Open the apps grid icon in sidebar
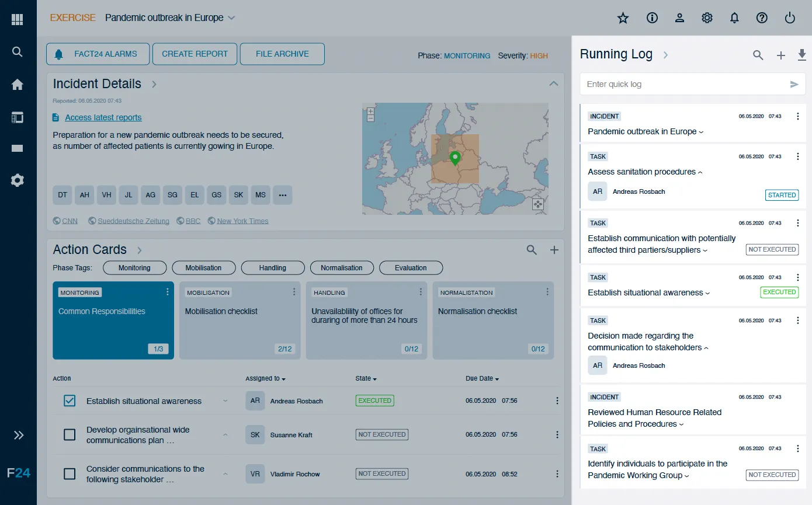The image size is (812, 505). 18,19
